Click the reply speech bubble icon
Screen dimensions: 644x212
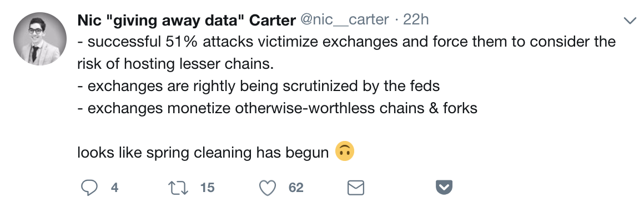(x=89, y=188)
